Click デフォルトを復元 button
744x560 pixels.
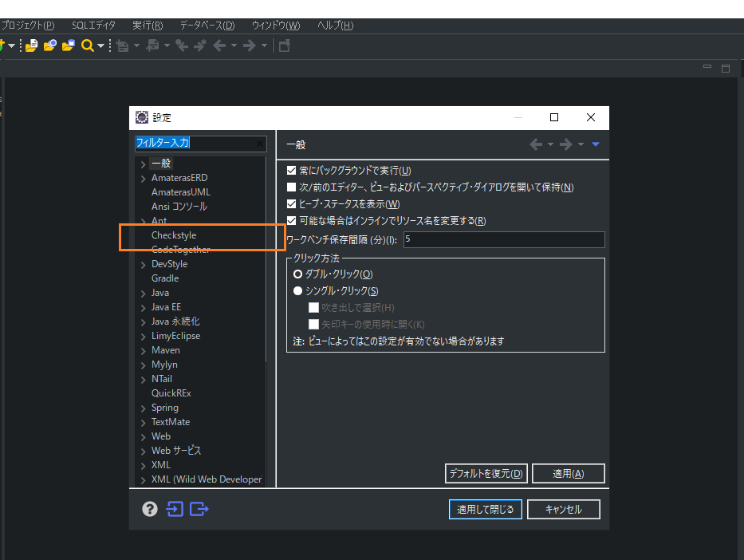tap(486, 474)
